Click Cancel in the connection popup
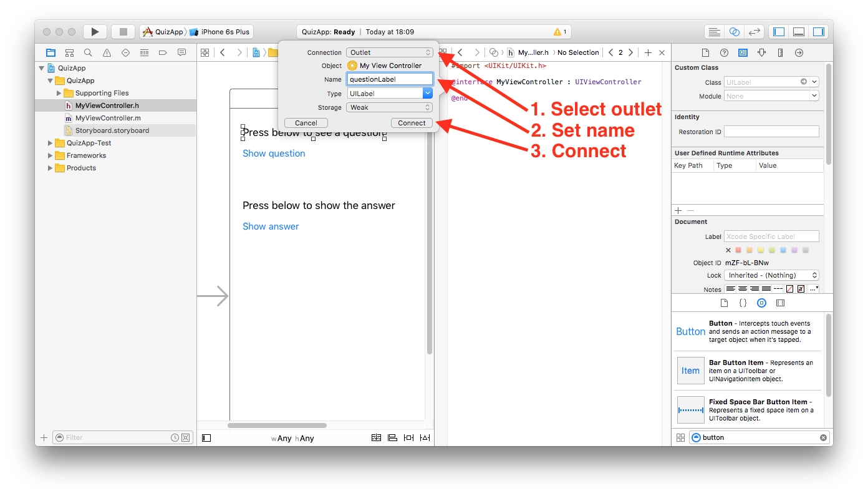The width and height of the screenshot is (868, 496). tap(306, 123)
